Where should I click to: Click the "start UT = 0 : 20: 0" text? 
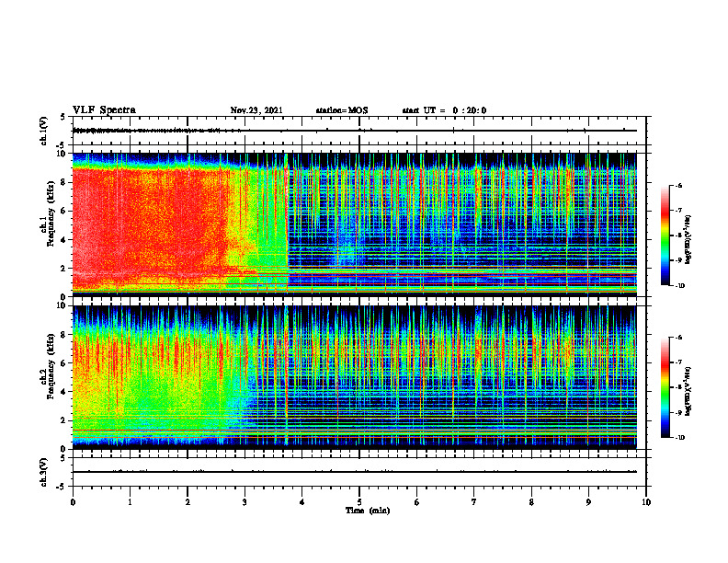(444, 110)
